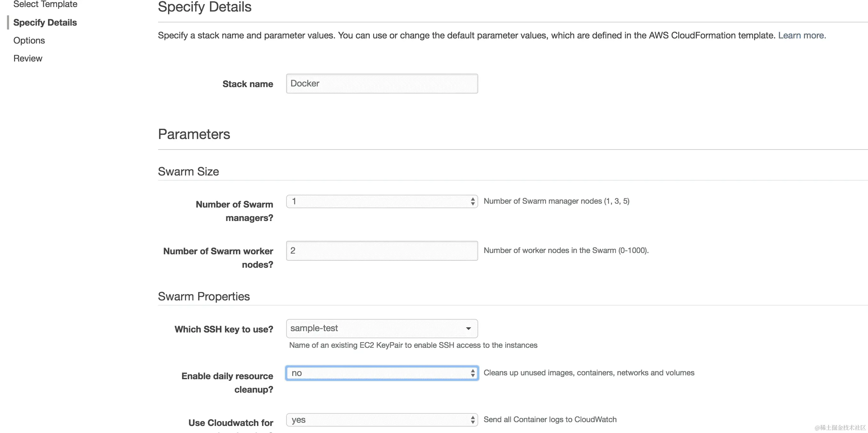This screenshot has width=868, height=433.
Task: Open the Options step
Action: 29,40
